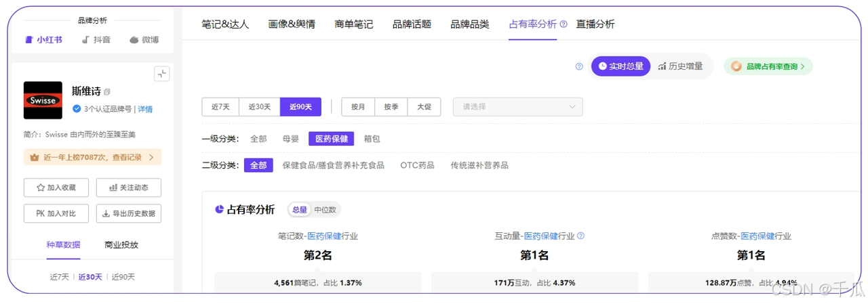The image size is (868, 304).
Task: Click 导出历史数据 button
Action: point(129,213)
